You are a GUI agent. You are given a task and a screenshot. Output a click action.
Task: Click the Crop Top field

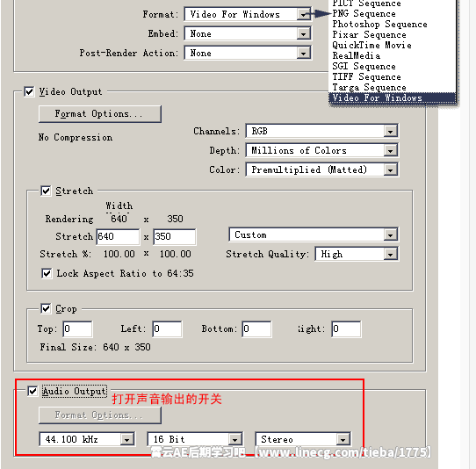[77, 328]
